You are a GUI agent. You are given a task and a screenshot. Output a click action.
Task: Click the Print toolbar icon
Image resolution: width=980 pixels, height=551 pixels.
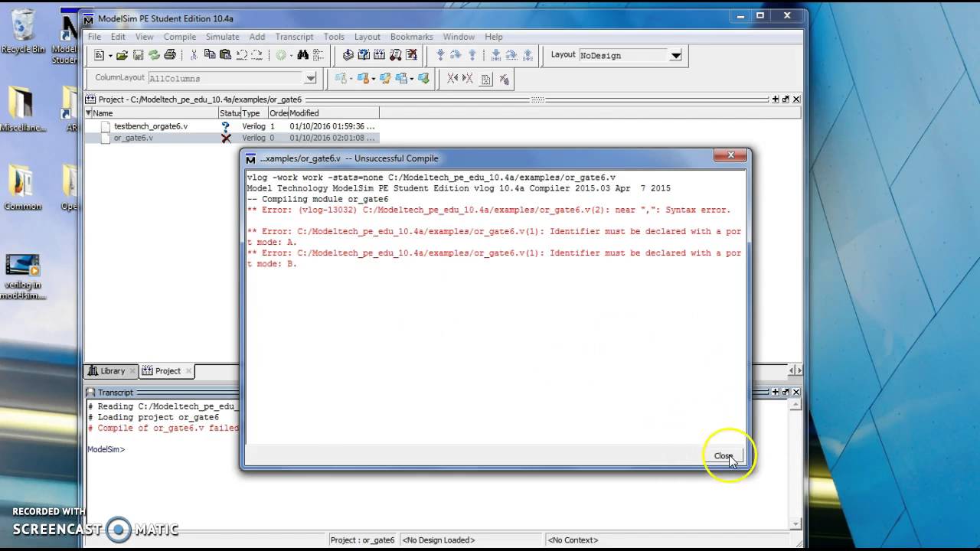(170, 55)
